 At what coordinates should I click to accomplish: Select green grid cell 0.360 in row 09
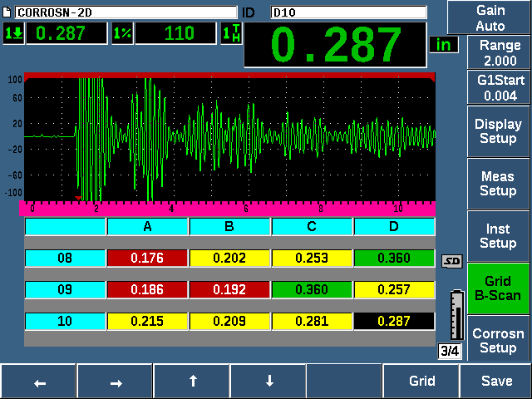coord(312,289)
